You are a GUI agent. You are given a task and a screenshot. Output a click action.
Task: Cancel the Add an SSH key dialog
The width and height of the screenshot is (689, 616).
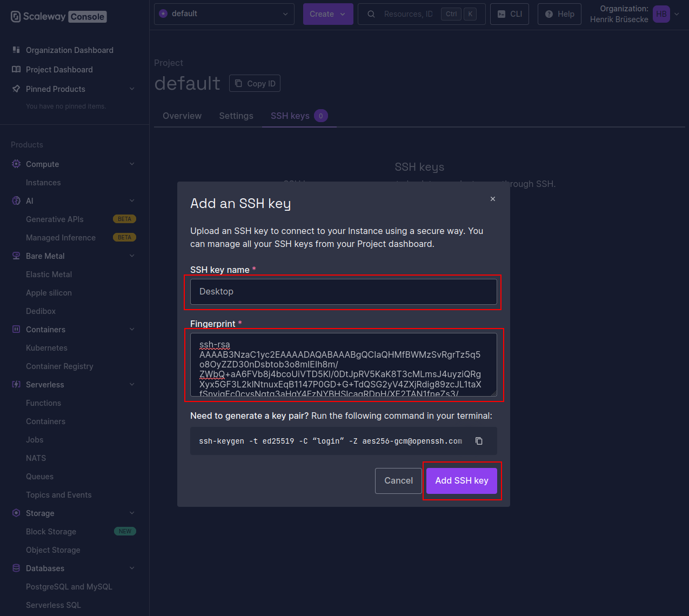pos(398,480)
